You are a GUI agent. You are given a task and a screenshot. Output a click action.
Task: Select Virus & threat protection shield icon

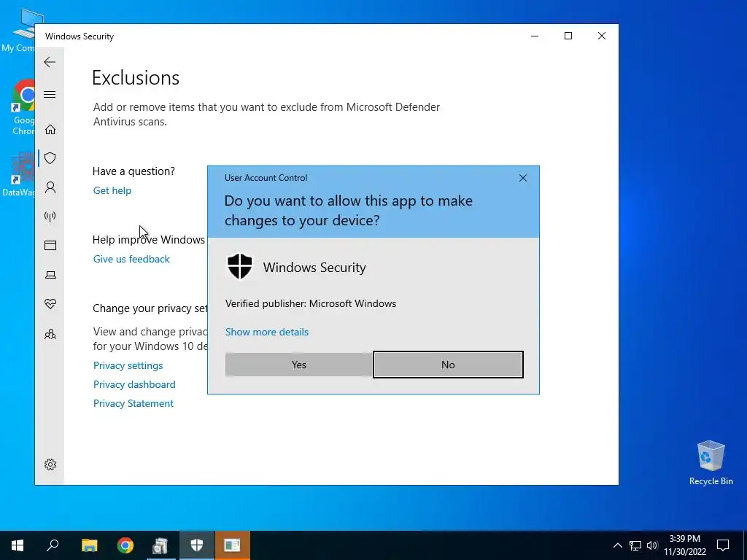click(x=50, y=158)
